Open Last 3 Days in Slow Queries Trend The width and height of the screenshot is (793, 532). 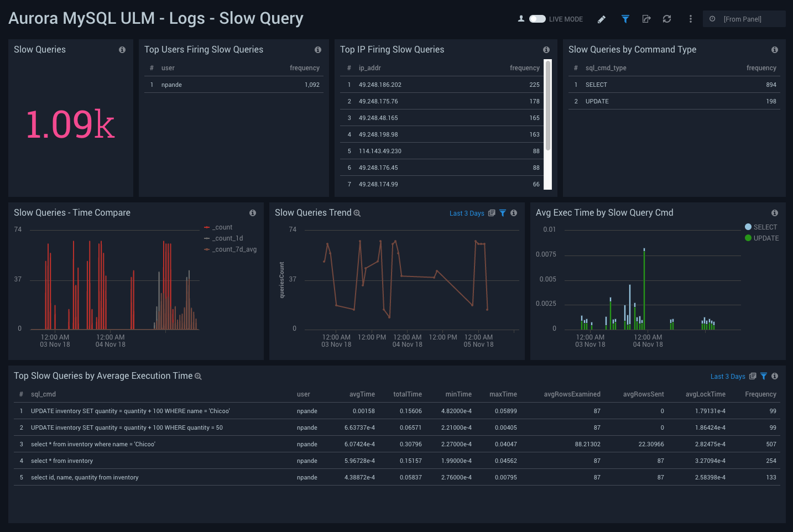click(466, 213)
